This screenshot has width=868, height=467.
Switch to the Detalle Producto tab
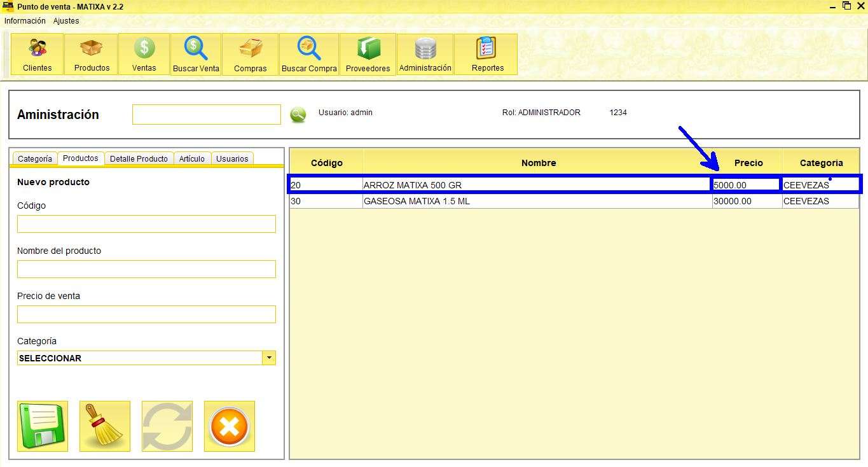(x=139, y=158)
